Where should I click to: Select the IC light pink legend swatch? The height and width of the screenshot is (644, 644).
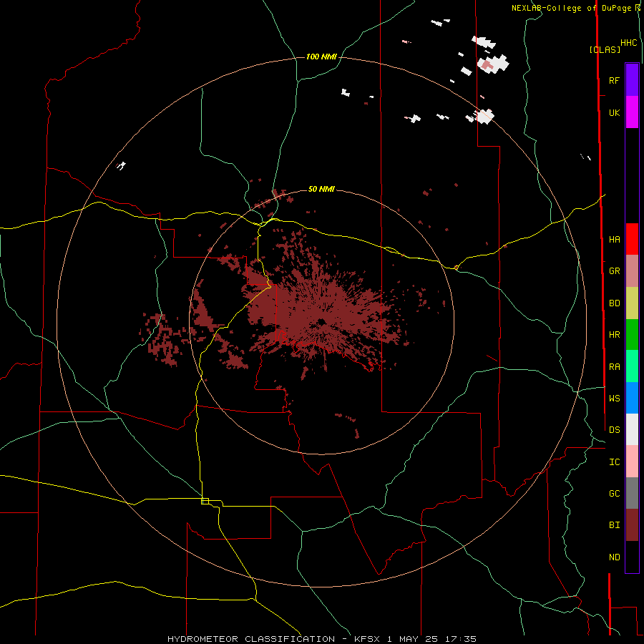click(x=632, y=462)
